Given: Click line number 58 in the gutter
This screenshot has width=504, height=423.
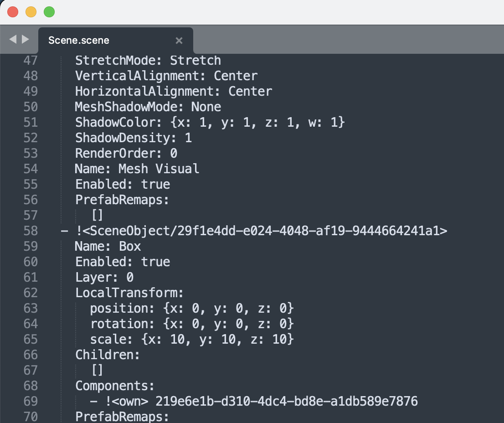Looking at the screenshot, I should (x=30, y=231).
